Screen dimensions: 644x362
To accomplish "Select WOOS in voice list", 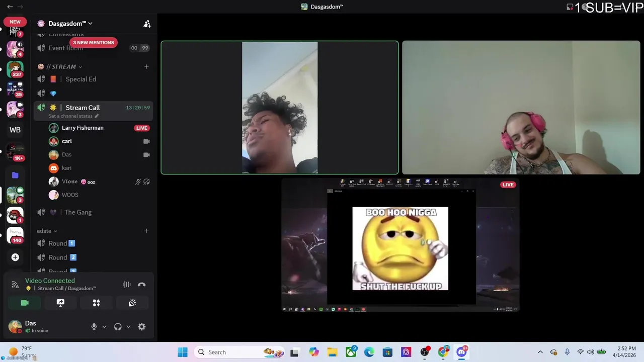I will point(70,195).
